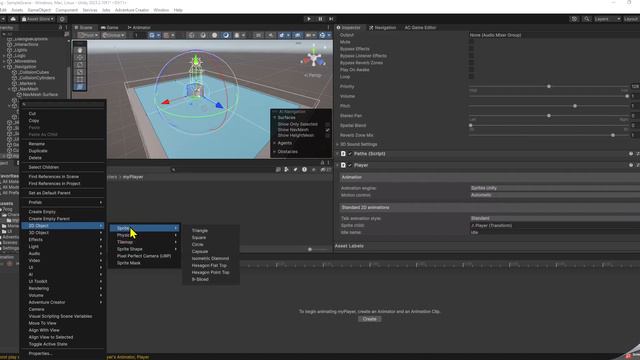
Task: Toggle the Play On Awake checkbox
Action: (x=471, y=70)
